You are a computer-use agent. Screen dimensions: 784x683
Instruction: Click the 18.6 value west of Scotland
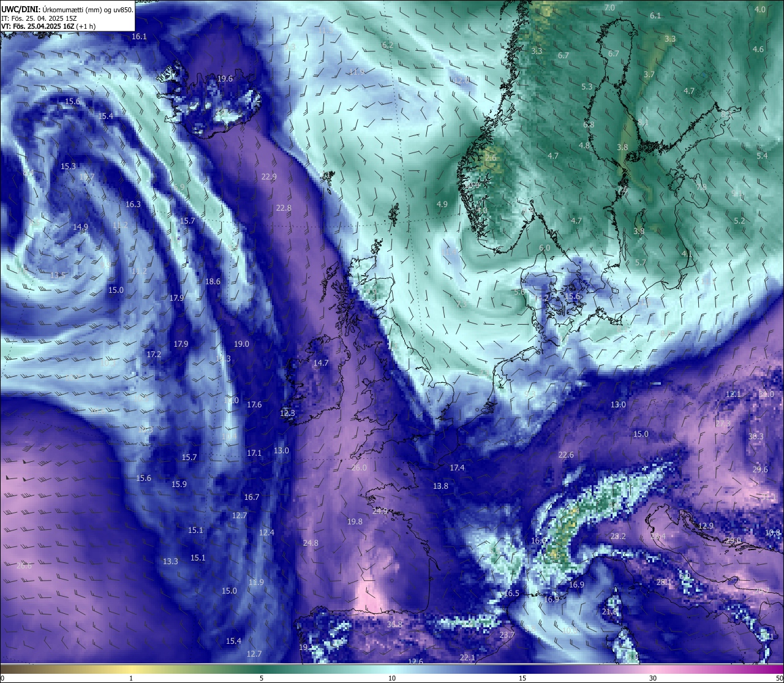tap(213, 281)
